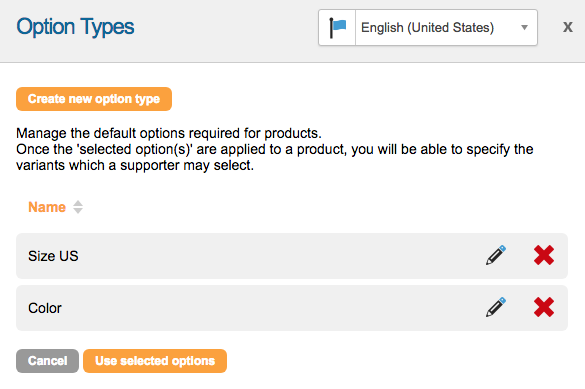Close the Option Types dialog
This screenshot has height=389, width=585.
(567, 27)
